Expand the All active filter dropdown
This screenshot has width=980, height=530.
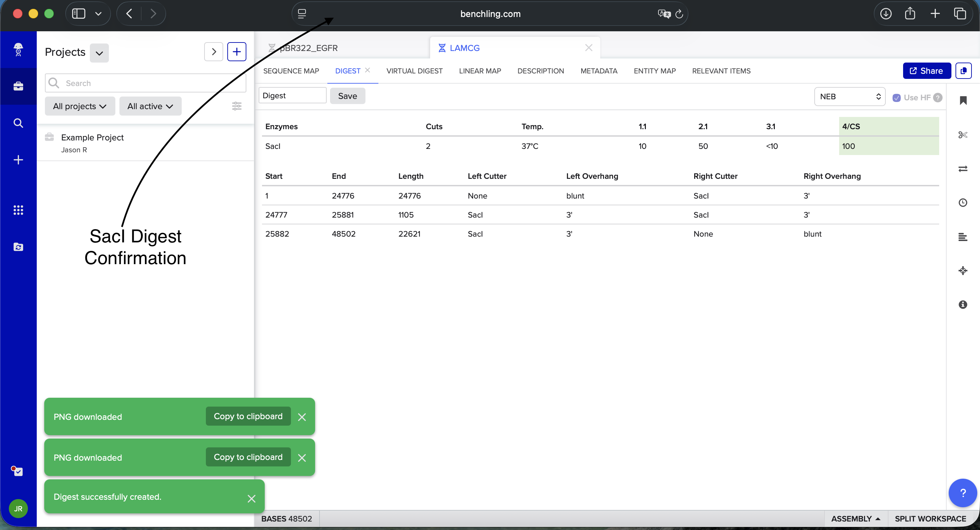tap(150, 106)
